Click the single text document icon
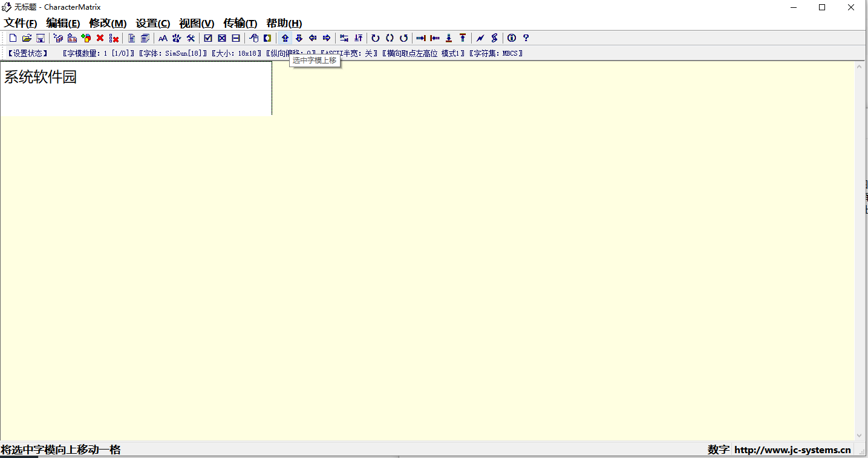Screen dimensions: 868x458 point(131,38)
